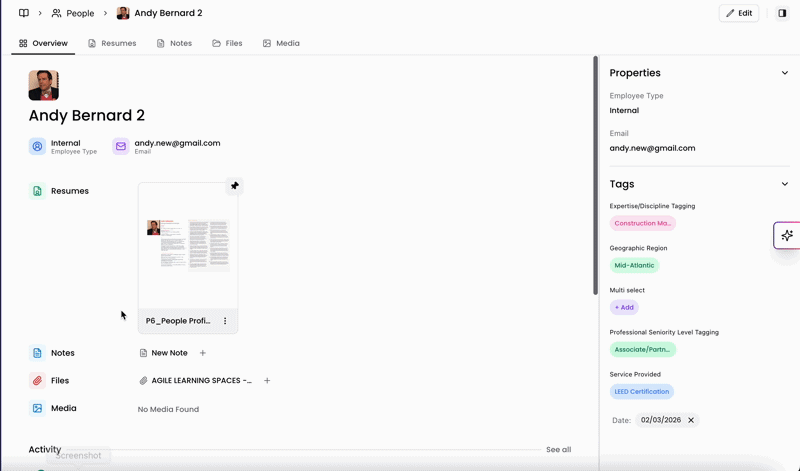
Task: Open the P6_People Profile resume thumbnail
Action: (x=188, y=246)
